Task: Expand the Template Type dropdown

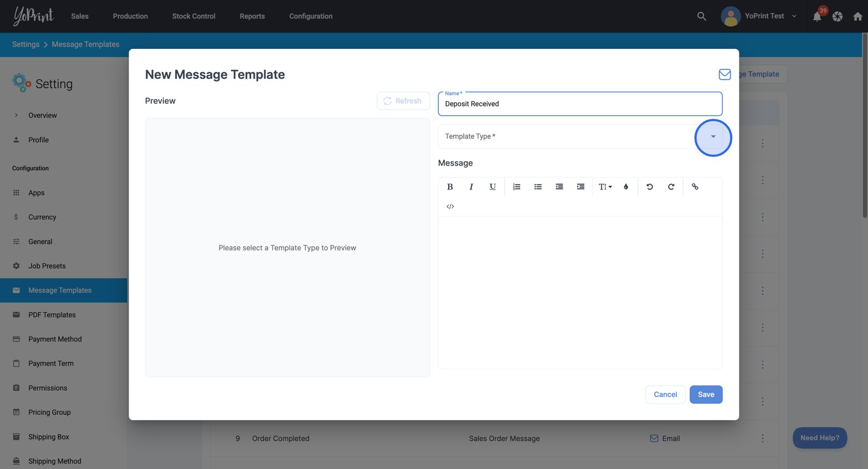Action: (x=713, y=137)
